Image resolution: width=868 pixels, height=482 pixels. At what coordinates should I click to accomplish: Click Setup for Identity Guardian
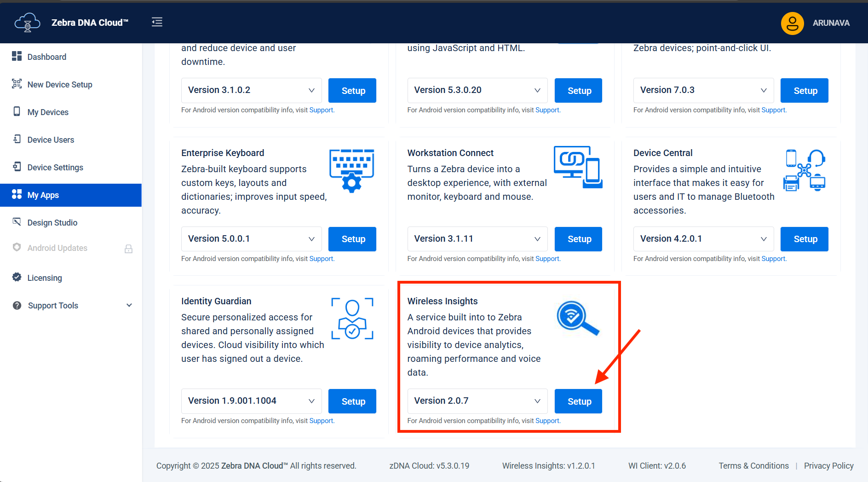click(352, 401)
